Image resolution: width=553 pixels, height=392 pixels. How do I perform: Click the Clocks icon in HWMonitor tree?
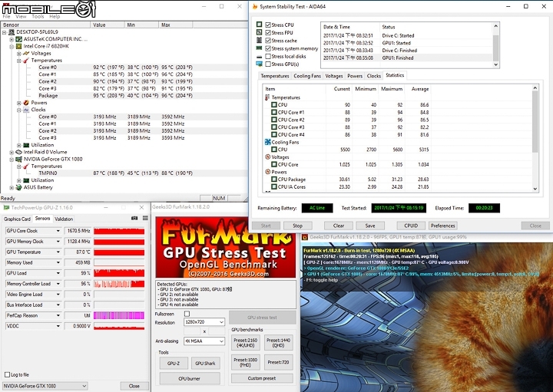[26, 110]
